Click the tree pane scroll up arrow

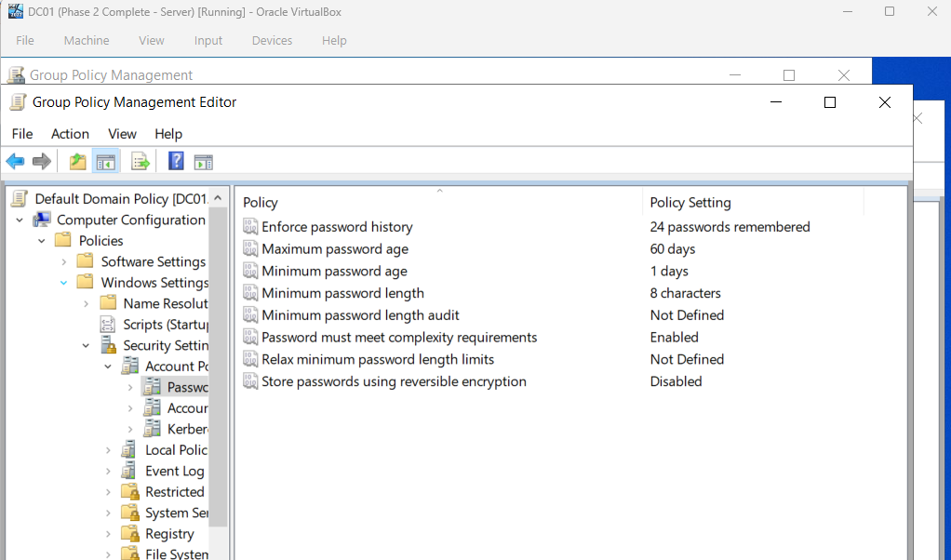pyautogui.click(x=219, y=197)
